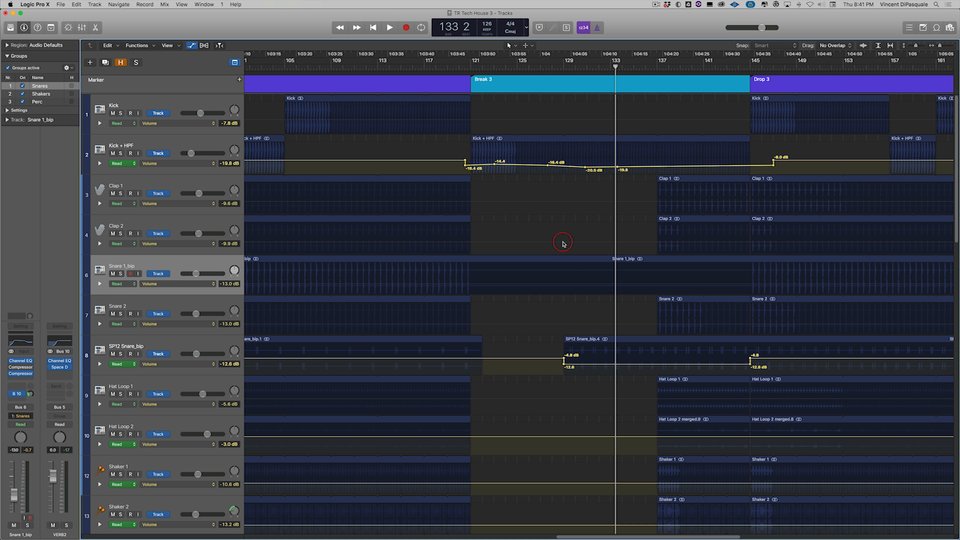Screen dimensions: 960x540
Task: Toggle the Metronome click button
Action: pyautogui.click(x=597, y=28)
